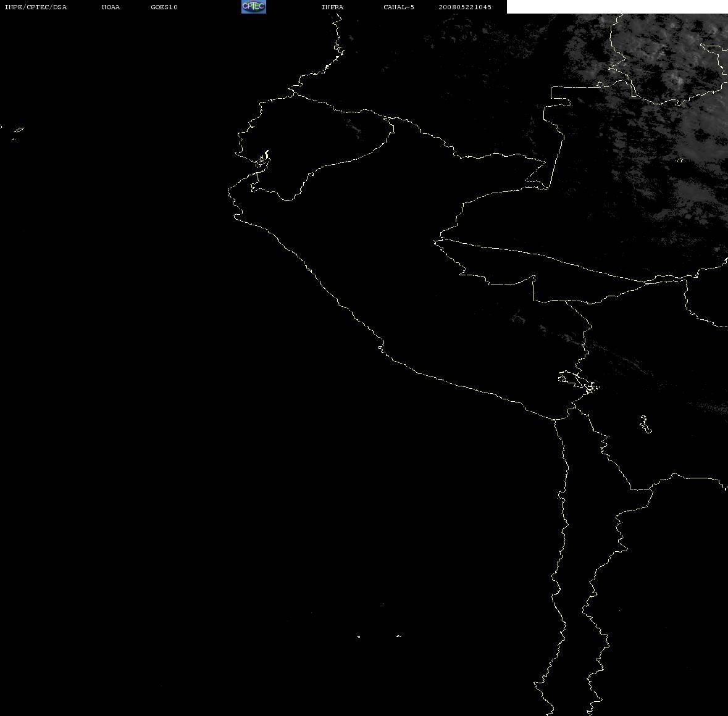Click the left small white dot in the southern ocean

point(358,636)
